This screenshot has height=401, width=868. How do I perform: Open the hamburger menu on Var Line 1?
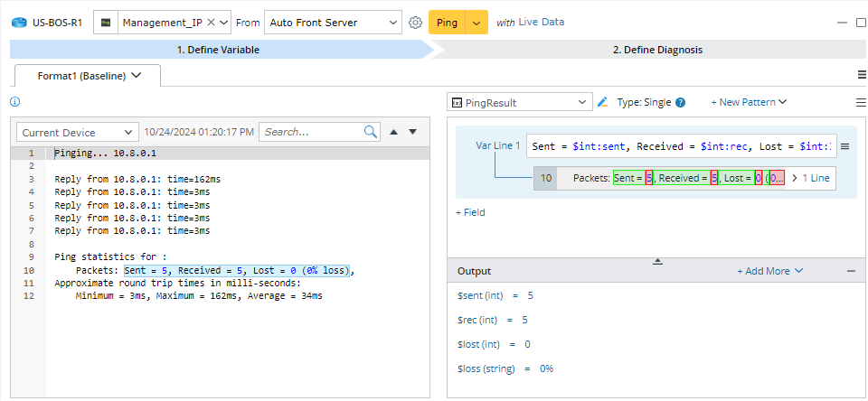tap(844, 146)
